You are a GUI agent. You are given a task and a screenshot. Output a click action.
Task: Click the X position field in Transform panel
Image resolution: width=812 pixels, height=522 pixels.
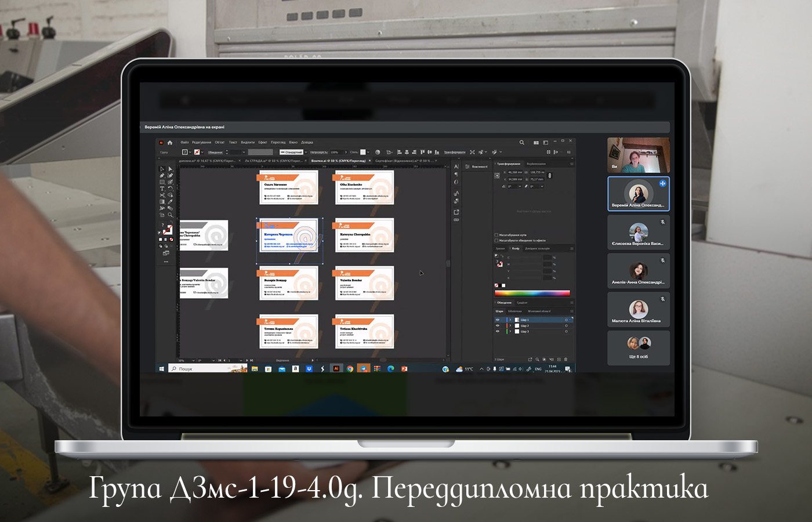pyautogui.click(x=516, y=172)
